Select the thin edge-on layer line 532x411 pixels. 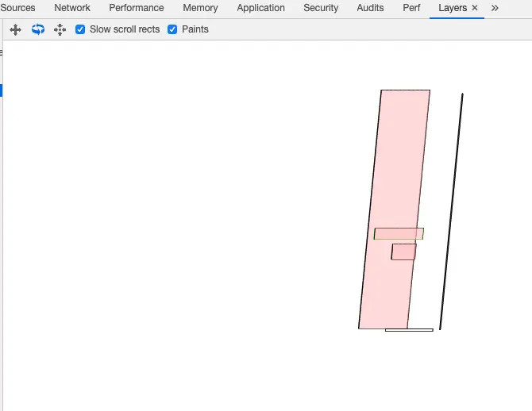(452, 211)
